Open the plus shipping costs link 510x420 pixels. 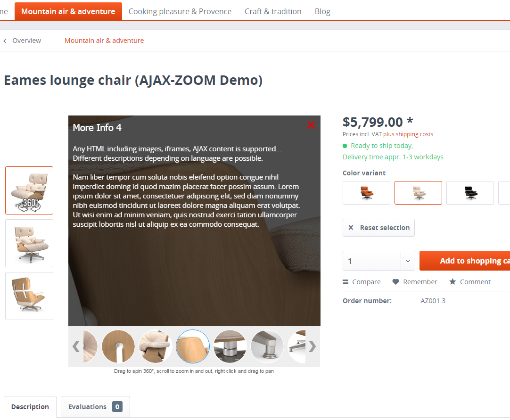(408, 134)
